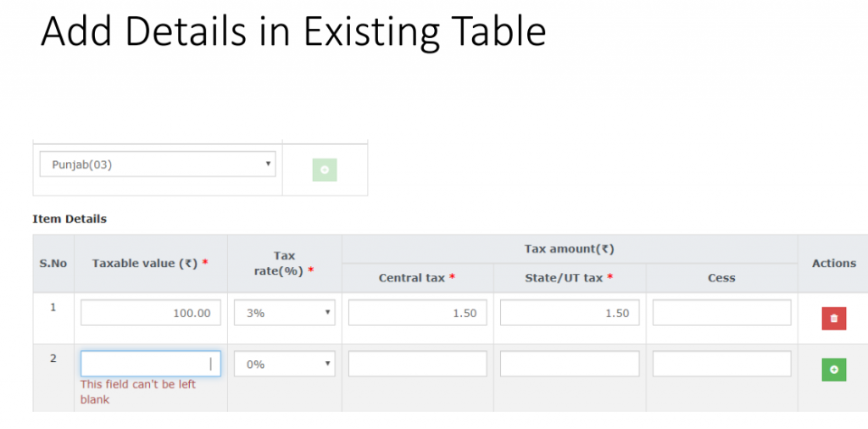Click the empty Central tax field in row 2
Screen dimensions: 868x429
(x=417, y=364)
